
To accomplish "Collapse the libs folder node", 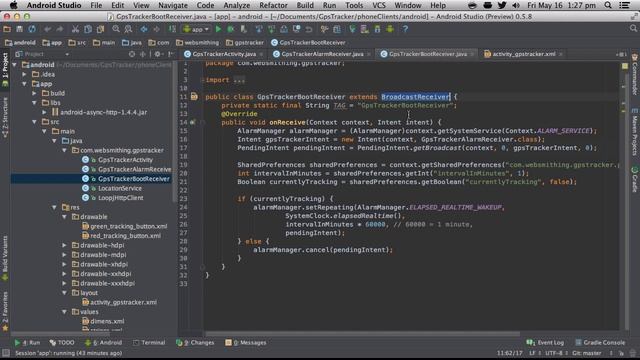I will [35, 103].
